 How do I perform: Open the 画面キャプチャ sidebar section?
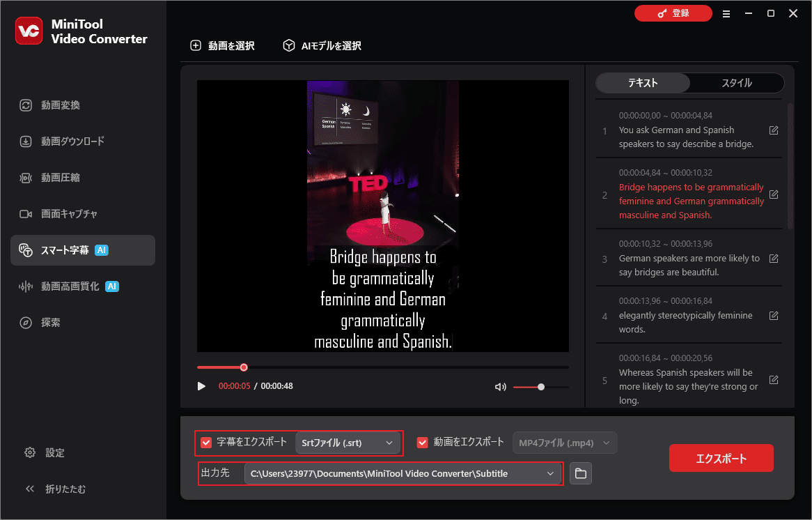83,213
